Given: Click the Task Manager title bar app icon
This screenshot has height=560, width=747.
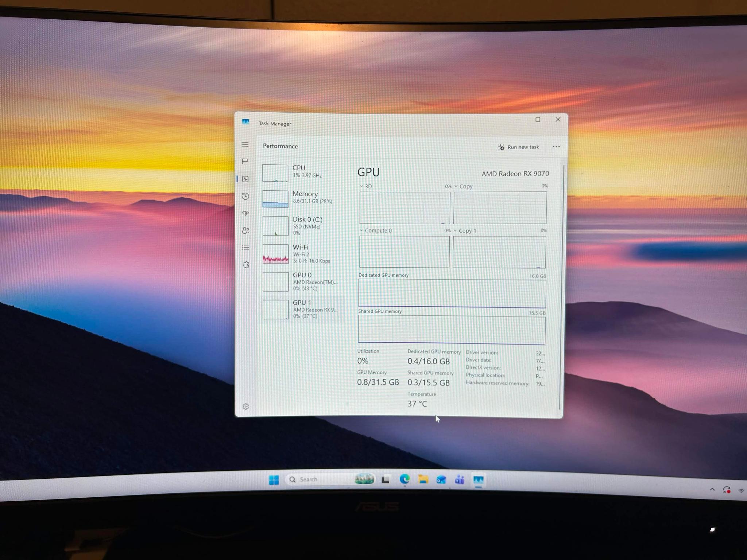Looking at the screenshot, I should pos(246,122).
